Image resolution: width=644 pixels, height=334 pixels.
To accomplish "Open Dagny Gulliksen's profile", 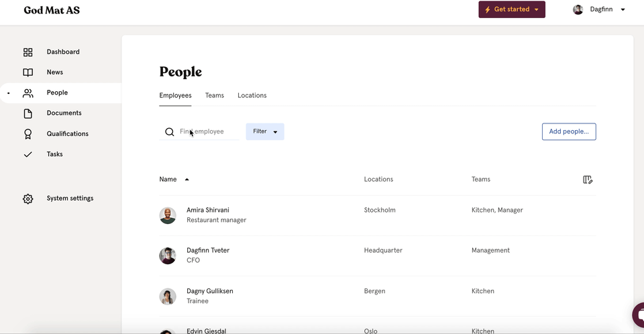I will pyautogui.click(x=210, y=291).
